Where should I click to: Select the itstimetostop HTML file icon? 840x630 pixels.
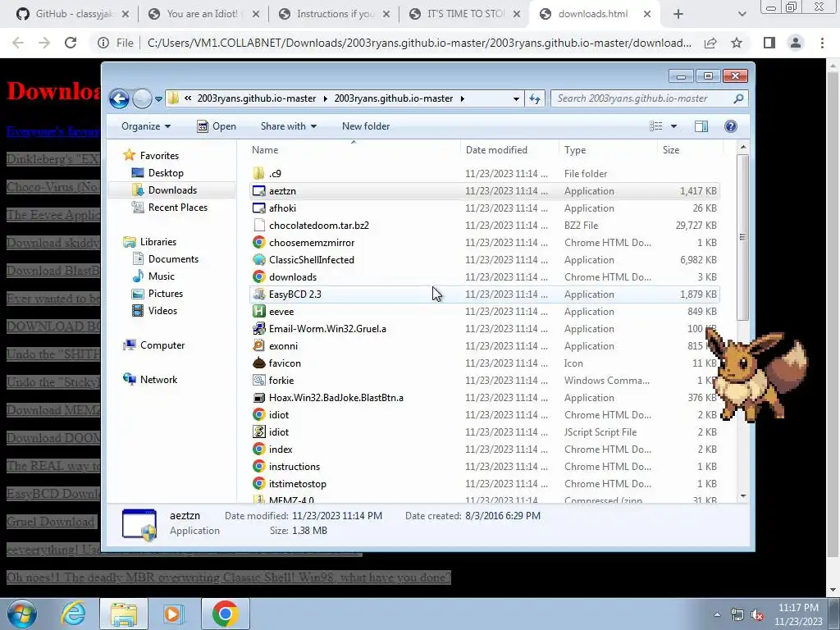coord(258,484)
